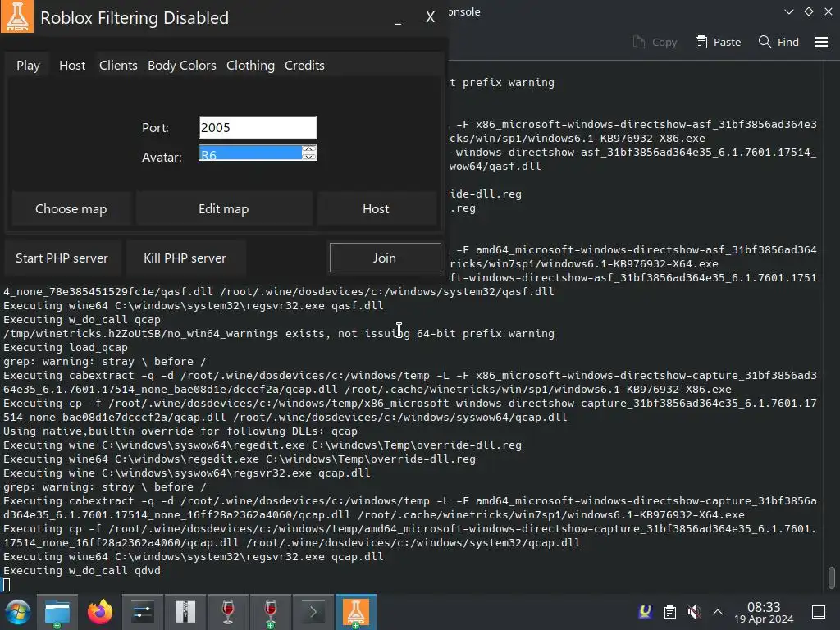
Task: Click the show desktop button
Action: point(819,612)
